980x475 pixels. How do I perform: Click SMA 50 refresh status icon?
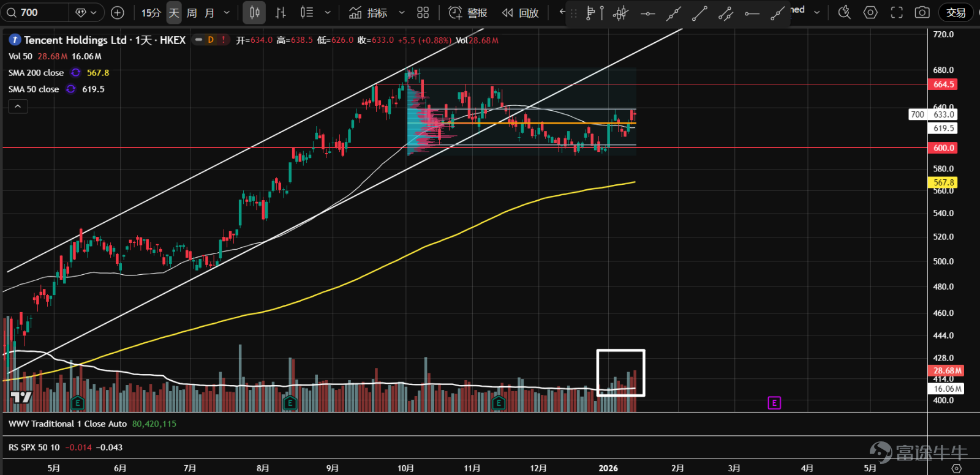point(71,89)
